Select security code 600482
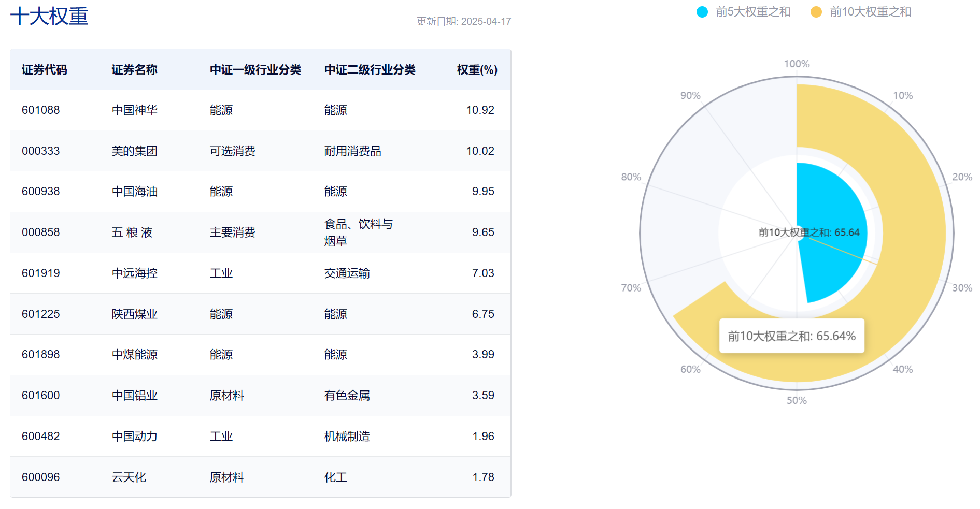This screenshot has width=980, height=509. (x=41, y=437)
